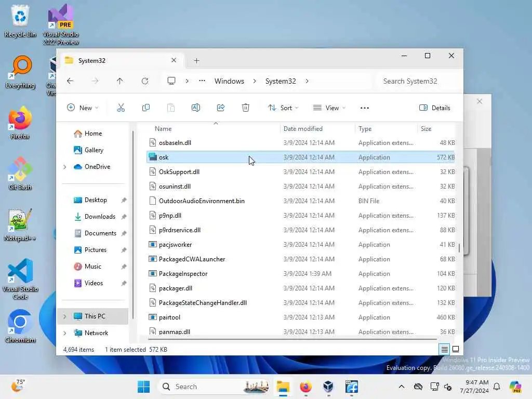Screen dimensions: 532x399
Task: Open VirtualBox from the taskbar
Action: pos(328,387)
